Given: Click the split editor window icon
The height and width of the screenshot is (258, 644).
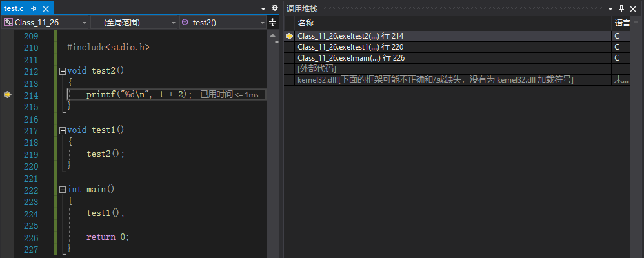Looking at the screenshot, I should pyautogui.click(x=273, y=23).
